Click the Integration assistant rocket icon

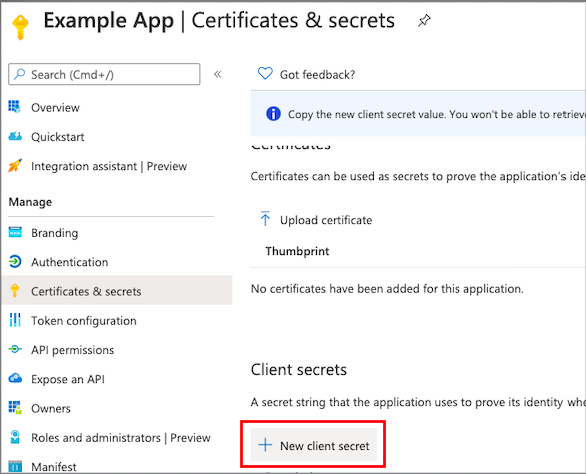coord(15,166)
